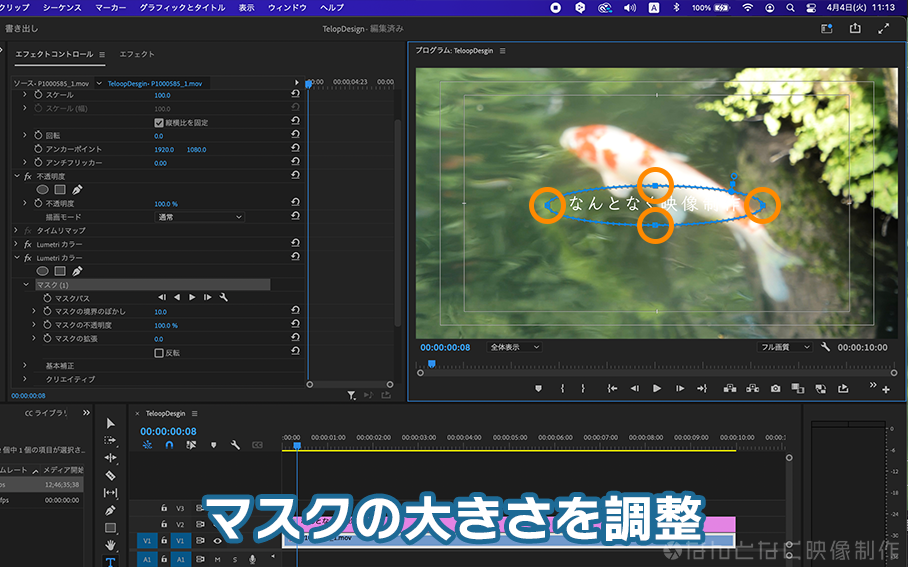Image resolution: width=908 pixels, height=567 pixels.
Task: Toggle Linked Selection in timeline
Action: pyautogui.click(x=191, y=445)
